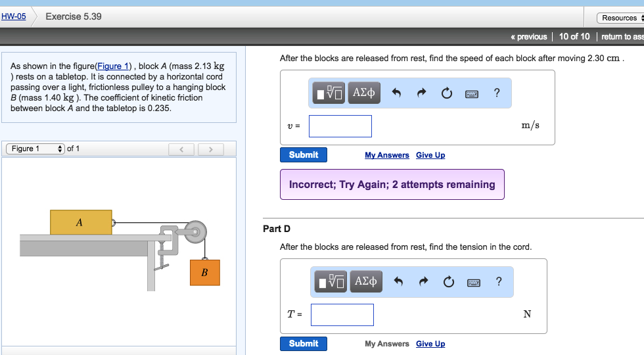Click the 'Part D' heading

(277, 229)
